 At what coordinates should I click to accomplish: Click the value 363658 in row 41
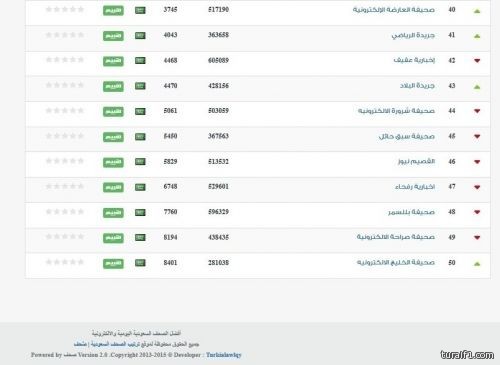218,35
